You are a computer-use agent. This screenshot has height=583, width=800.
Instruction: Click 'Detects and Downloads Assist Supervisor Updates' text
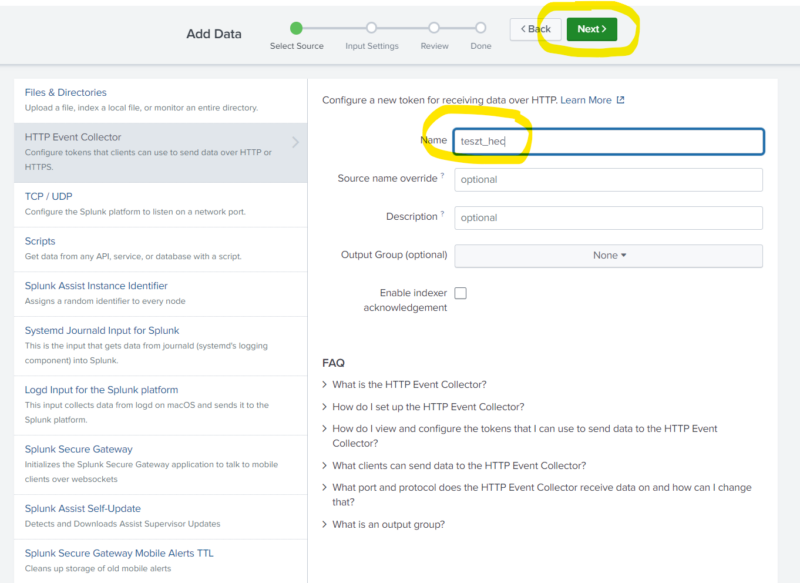(x=122, y=524)
